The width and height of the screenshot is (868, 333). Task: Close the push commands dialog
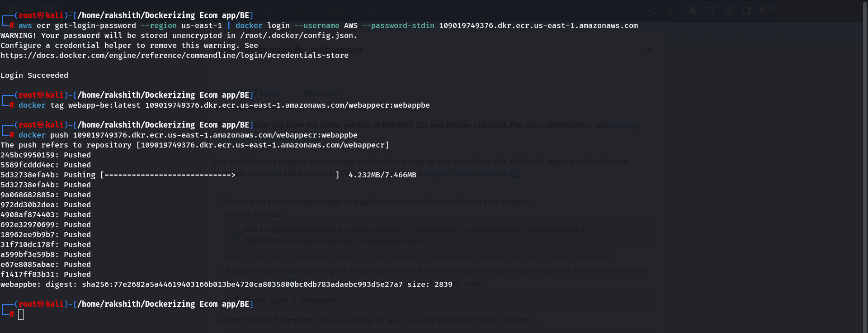coord(650,50)
